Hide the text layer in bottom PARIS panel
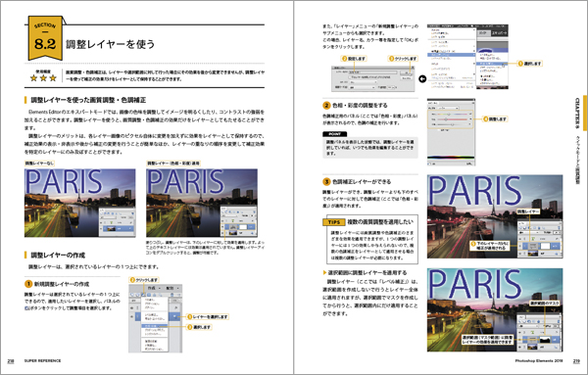 pos(519,332)
